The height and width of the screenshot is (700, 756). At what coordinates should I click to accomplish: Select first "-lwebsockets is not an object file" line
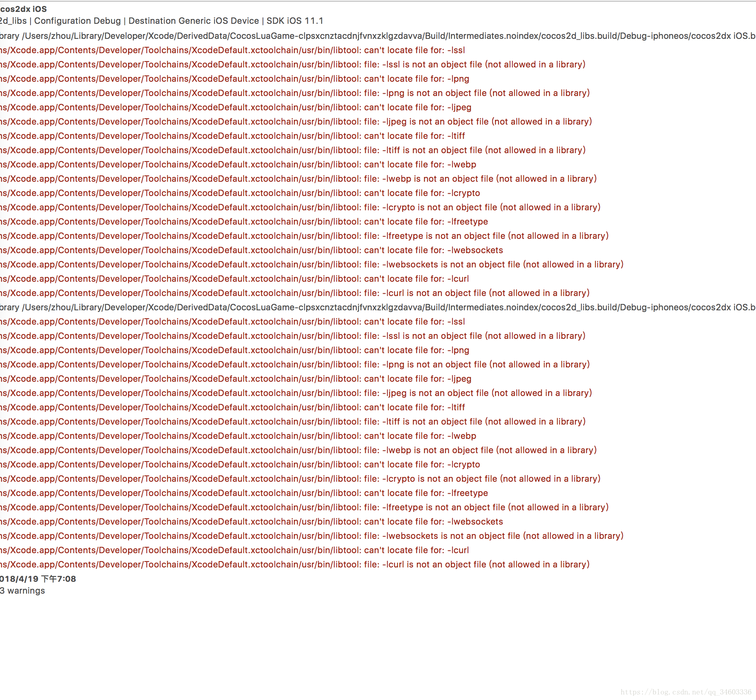point(312,264)
